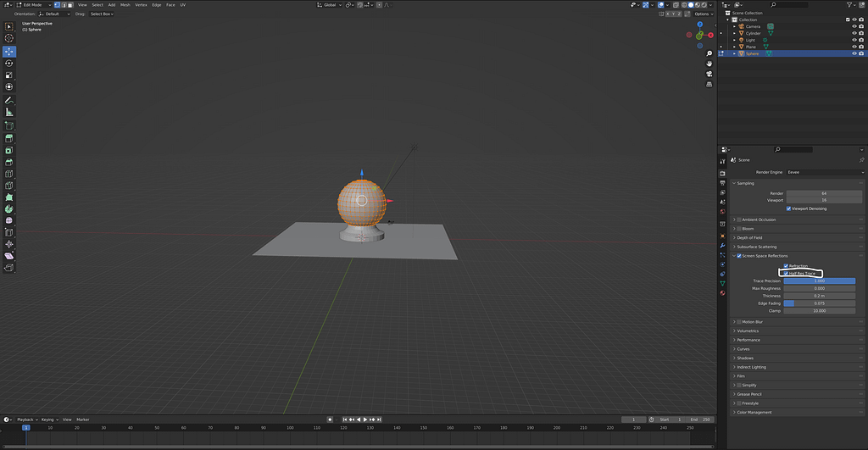Screen dimensions: 868x450
Task: Choose the Annotate pencil tool
Action: (9, 100)
